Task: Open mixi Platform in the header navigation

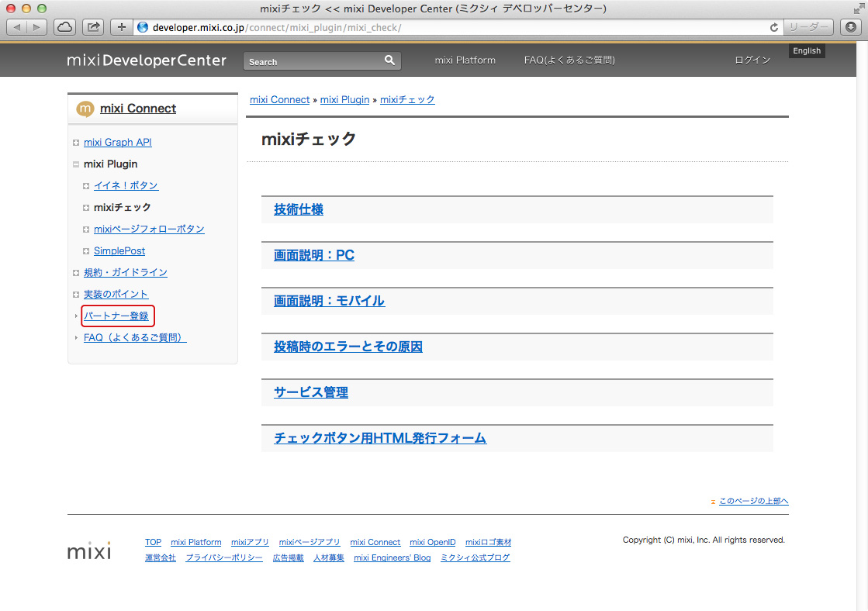Action: coord(465,60)
